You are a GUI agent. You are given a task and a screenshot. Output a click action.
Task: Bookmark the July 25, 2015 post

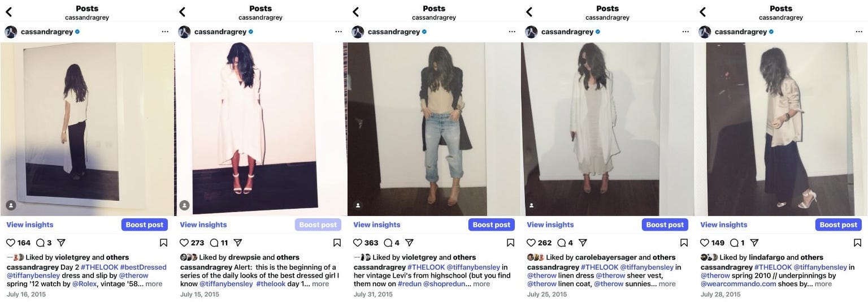(x=684, y=243)
